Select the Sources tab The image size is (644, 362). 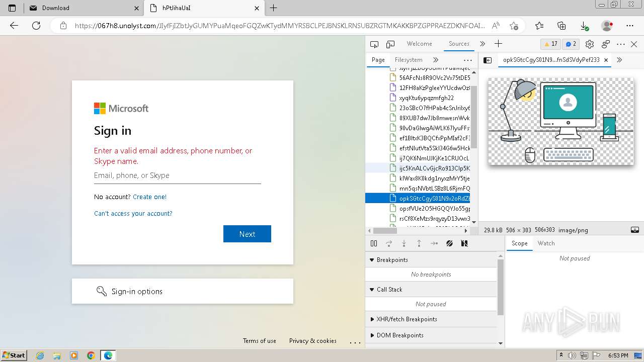pos(459,44)
